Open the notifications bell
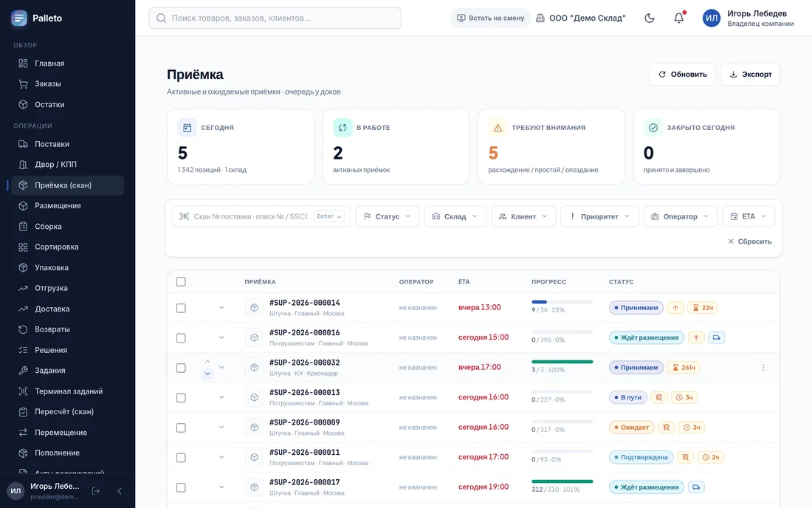The width and height of the screenshot is (812, 508). click(x=679, y=18)
